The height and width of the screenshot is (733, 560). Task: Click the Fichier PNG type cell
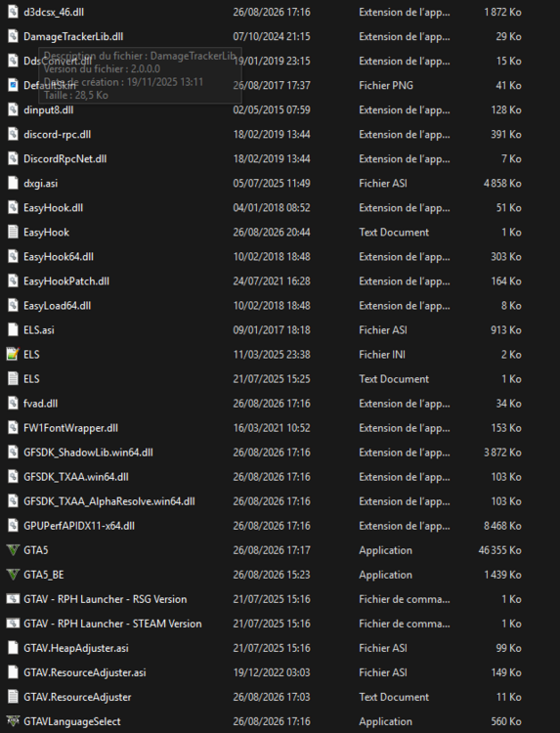tap(386, 86)
